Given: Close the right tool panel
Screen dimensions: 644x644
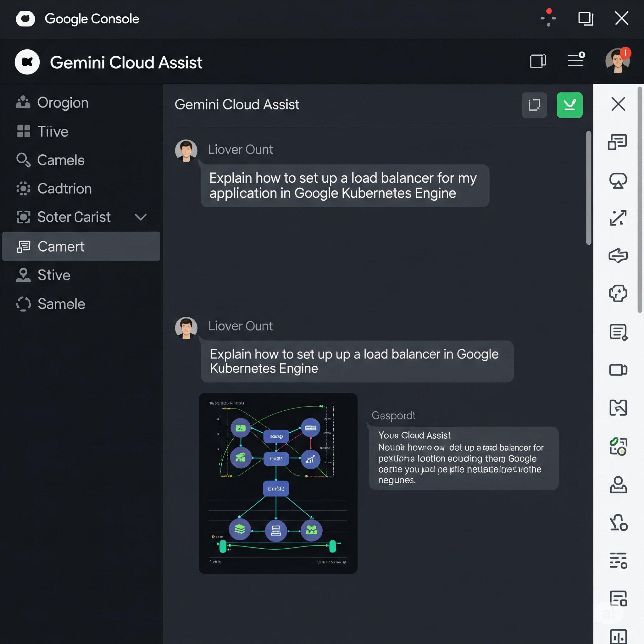Looking at the screenshot, I should (618, 104).
